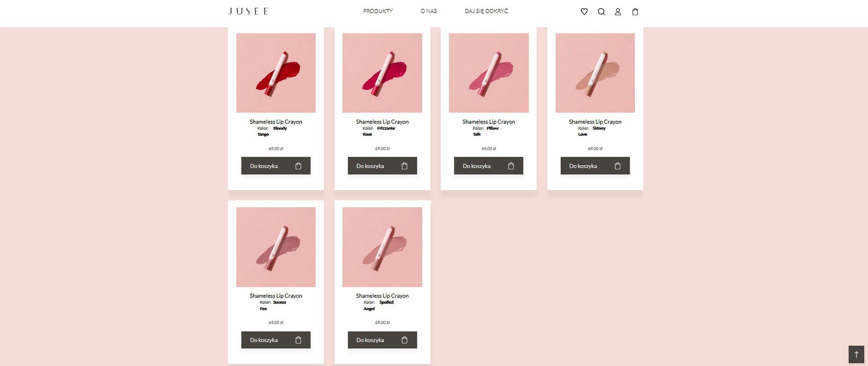Open the wishlist heart icon in header

584,12
